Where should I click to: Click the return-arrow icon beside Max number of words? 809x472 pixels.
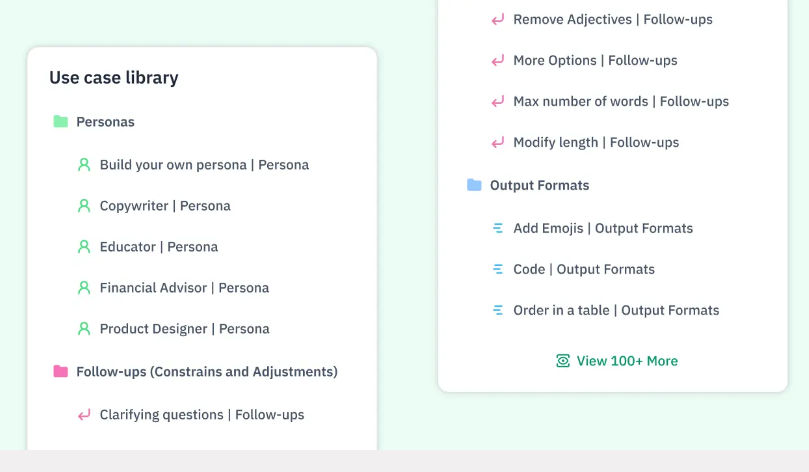coord(497,102)
